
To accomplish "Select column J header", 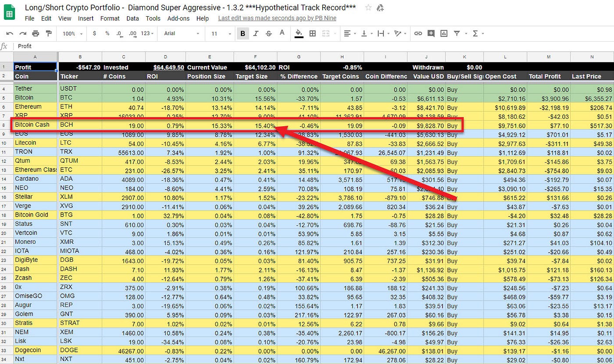I will coord(426,57).
